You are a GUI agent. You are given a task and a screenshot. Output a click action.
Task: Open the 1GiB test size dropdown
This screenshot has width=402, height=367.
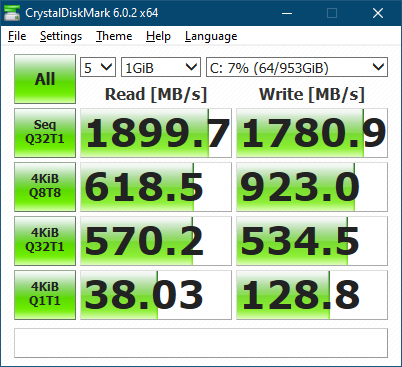pyautogui.click(x=161, y=67)
